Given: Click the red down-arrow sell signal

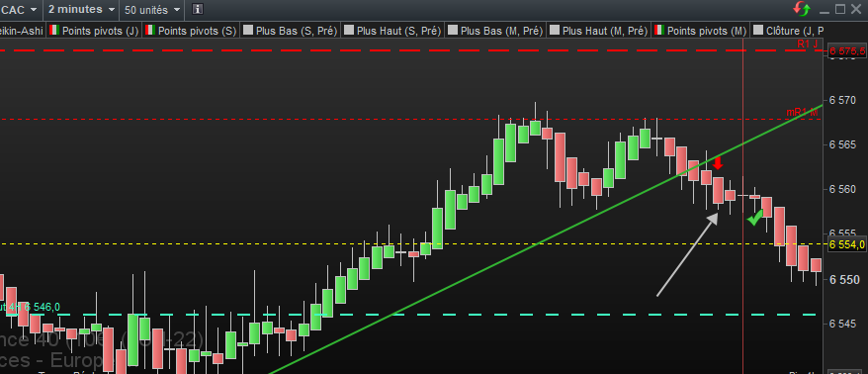Looking at the screenshot, I should (x=718, y=163).
